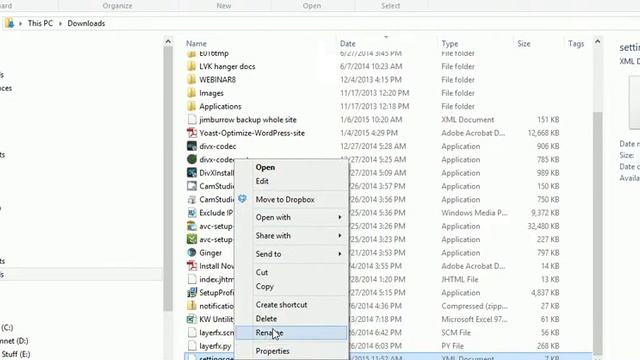Click the navigation pane scrollbar thumb
This screenshot has width=640, height=360.
[168, 179]
